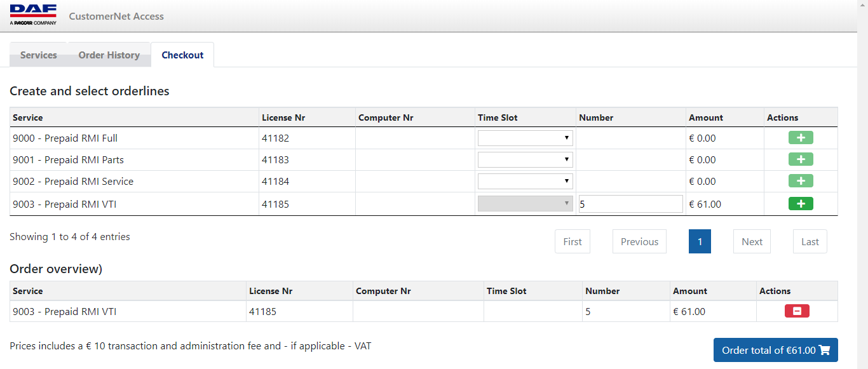
Task: Go to the First results page
Action: tap(572, 241)
